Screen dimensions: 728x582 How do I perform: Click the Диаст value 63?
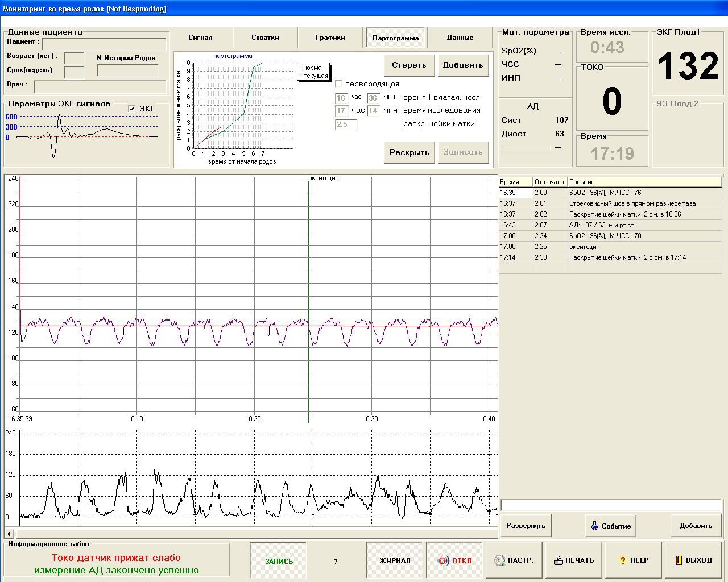(x=560, y=134)
